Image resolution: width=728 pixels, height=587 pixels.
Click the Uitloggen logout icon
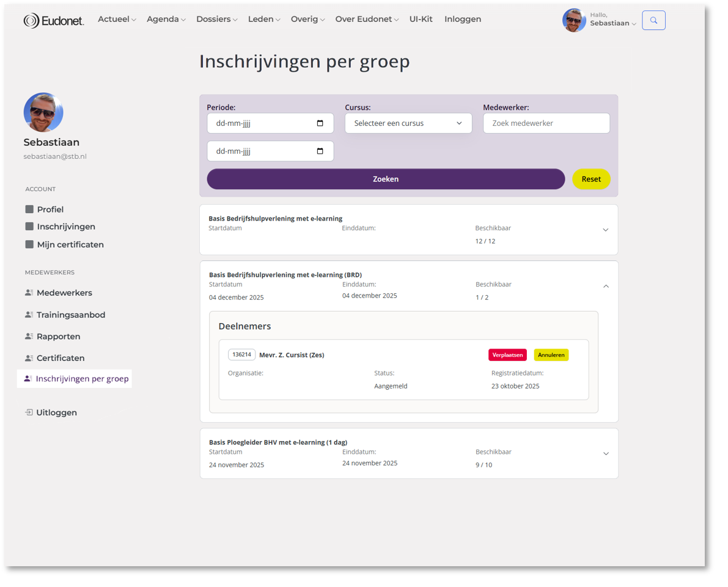[x=29, y=413]
